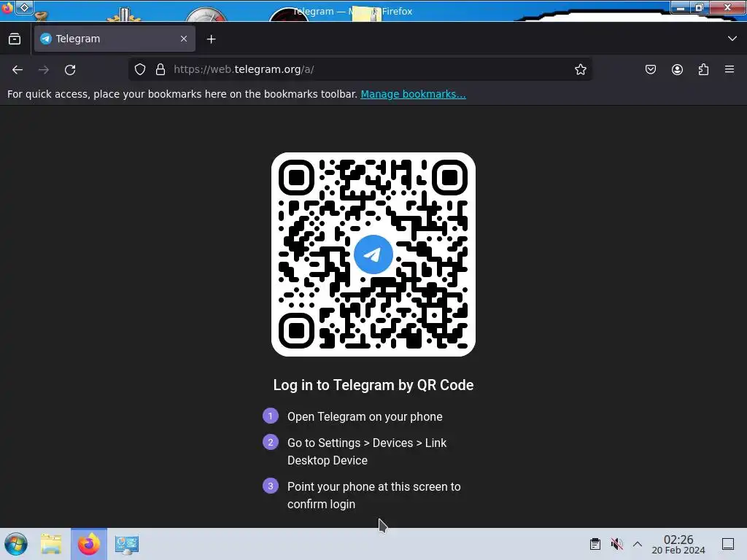Screen dimensions: 747x560
Task: Open the Firefox hamburger application menu
Action: (729, 69)
